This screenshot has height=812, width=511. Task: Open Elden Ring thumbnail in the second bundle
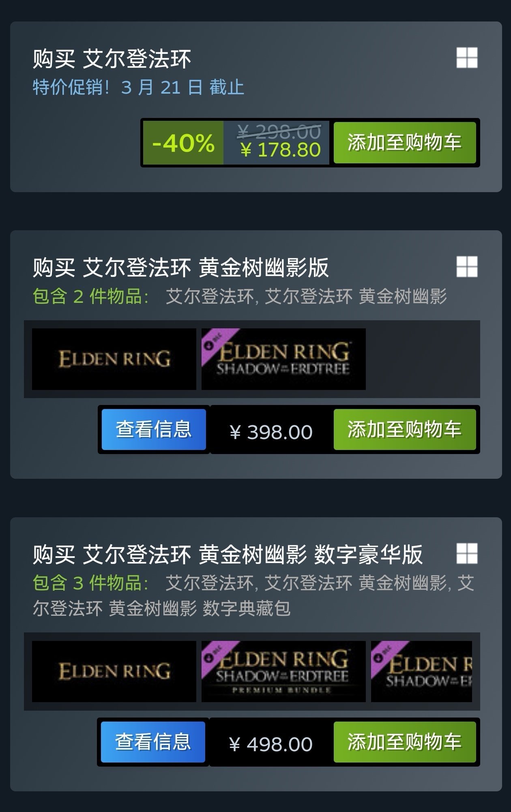tap(114, 359)
